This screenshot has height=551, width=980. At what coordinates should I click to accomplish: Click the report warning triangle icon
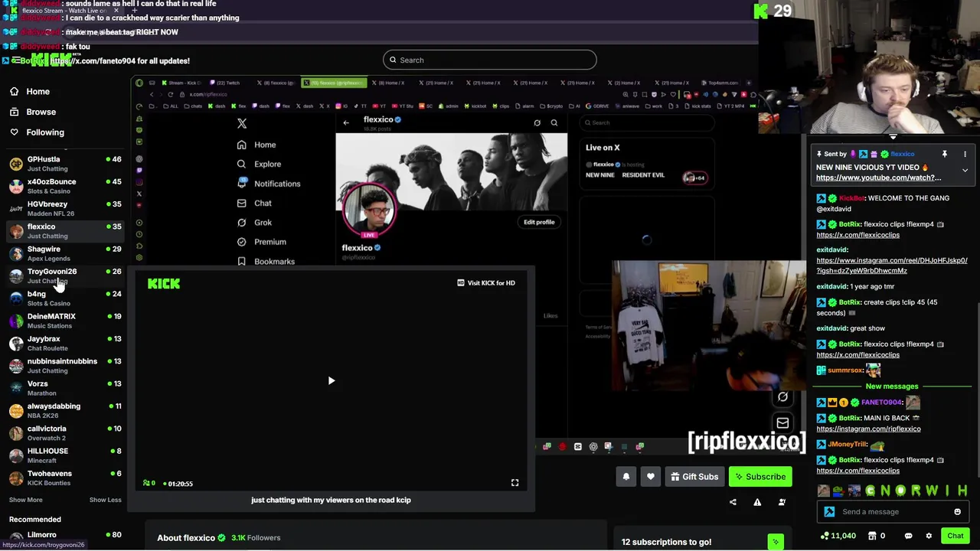tap(757, 502)
